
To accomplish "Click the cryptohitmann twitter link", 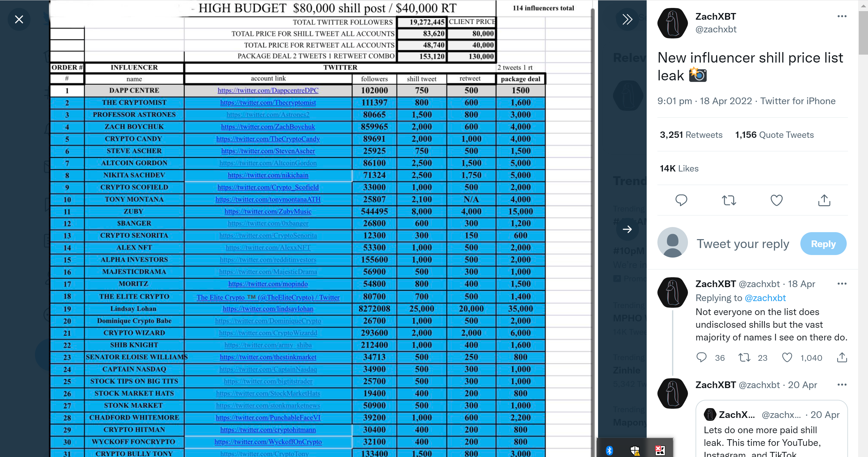I will 268,430.
